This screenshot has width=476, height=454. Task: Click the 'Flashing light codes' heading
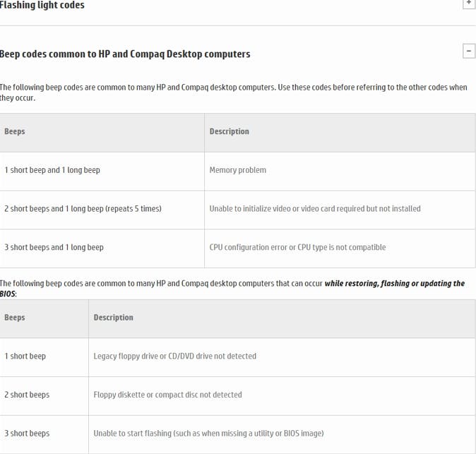pyautogui.click(x=42, y=5)
